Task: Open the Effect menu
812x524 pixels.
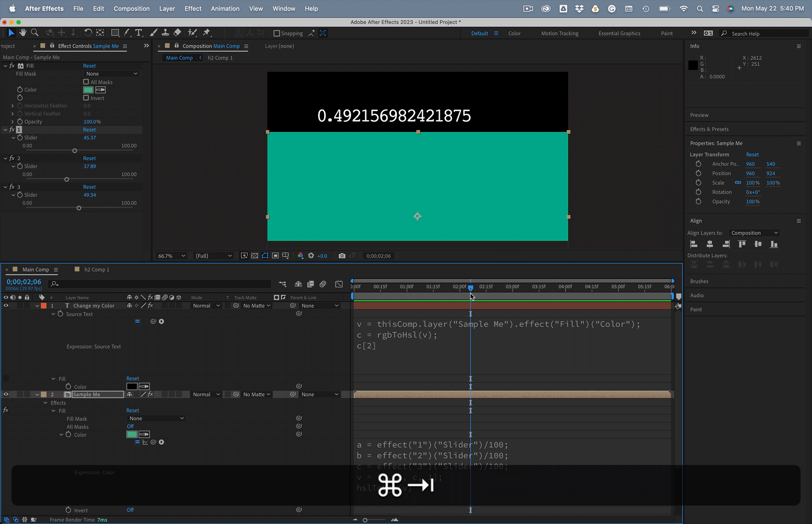Action: click(193, 8)
